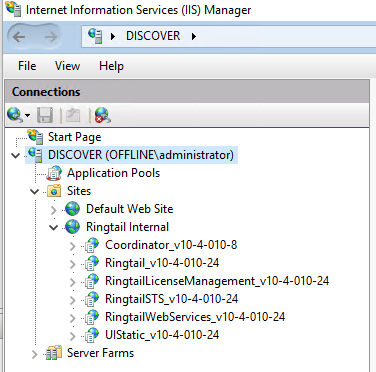Select Default Web Site
Screen dimensions: 376x372
130,209
